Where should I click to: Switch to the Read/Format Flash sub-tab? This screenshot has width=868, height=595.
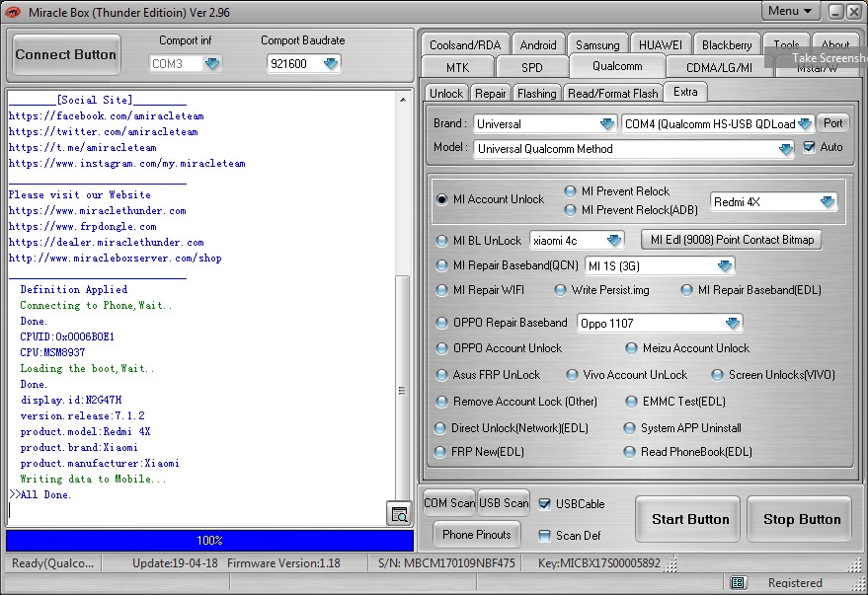(x=613, y=94)
